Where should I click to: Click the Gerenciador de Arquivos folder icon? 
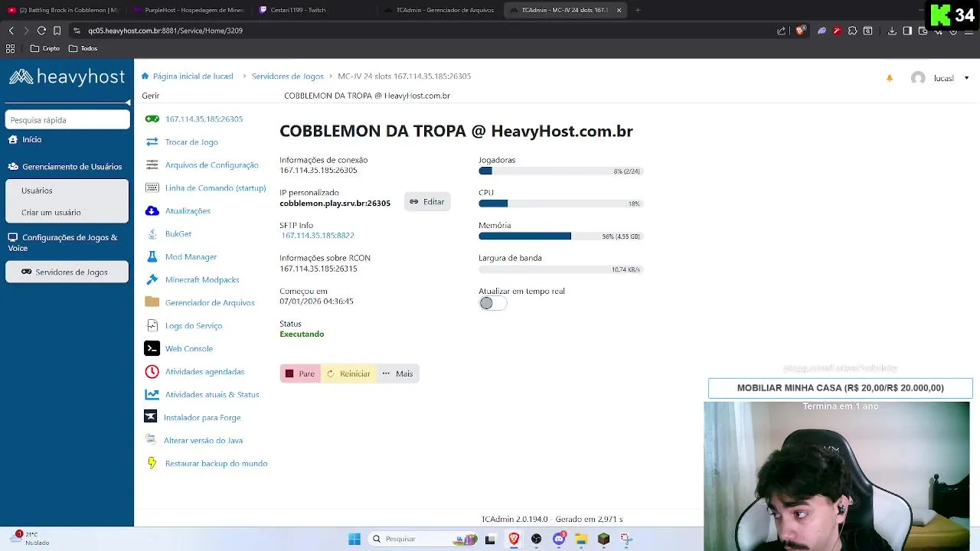[x=152, y=302]
